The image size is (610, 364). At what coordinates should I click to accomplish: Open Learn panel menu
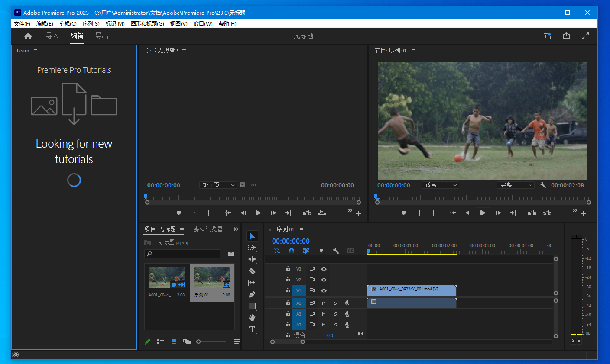[x=36, y=51]
